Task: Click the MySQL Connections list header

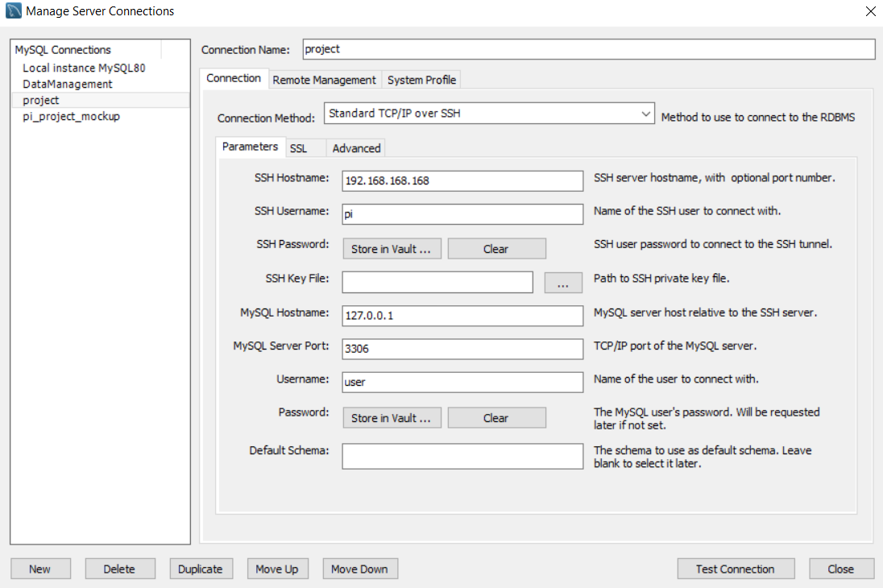Action: coord(86,50)
